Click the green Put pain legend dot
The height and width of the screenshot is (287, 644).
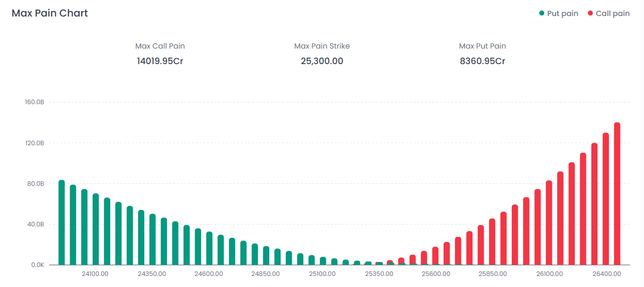pyautogui.click(x=542, y=14)
